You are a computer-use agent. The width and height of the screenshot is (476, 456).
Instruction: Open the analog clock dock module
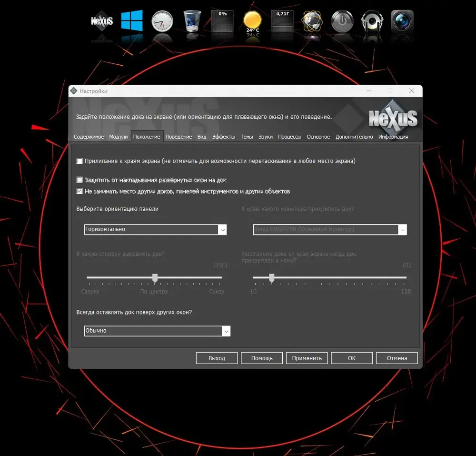coord(162,21)
